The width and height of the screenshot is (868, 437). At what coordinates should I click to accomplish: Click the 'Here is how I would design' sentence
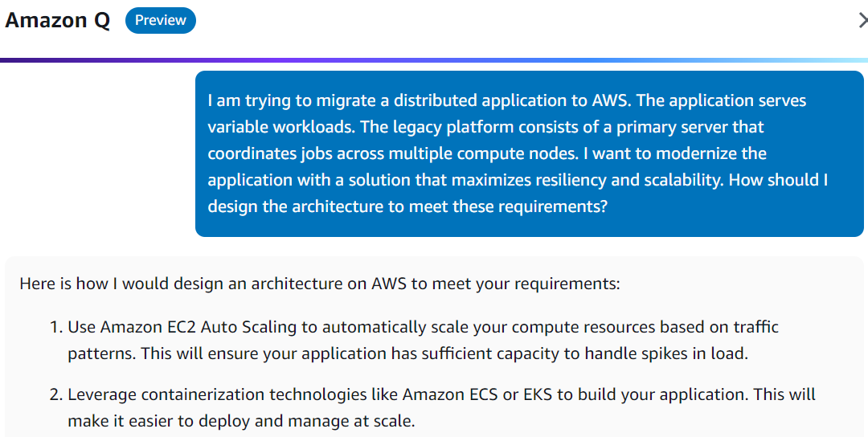[x=320, y=284]
